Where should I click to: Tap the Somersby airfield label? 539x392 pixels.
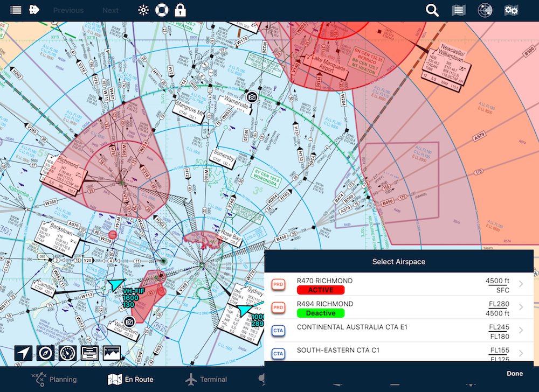click(x=223, y=158)
